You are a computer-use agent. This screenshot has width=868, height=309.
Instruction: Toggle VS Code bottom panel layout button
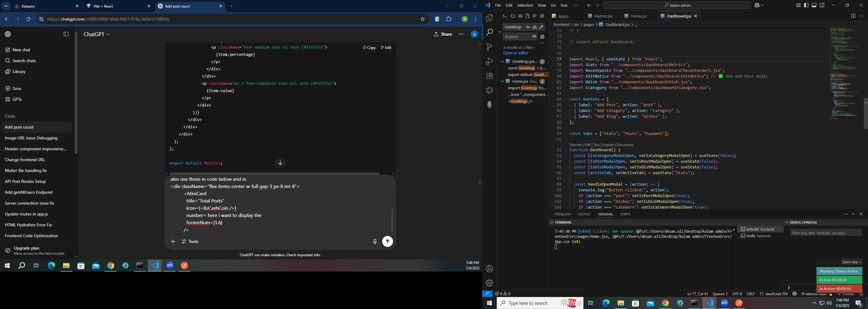(814, 5)
